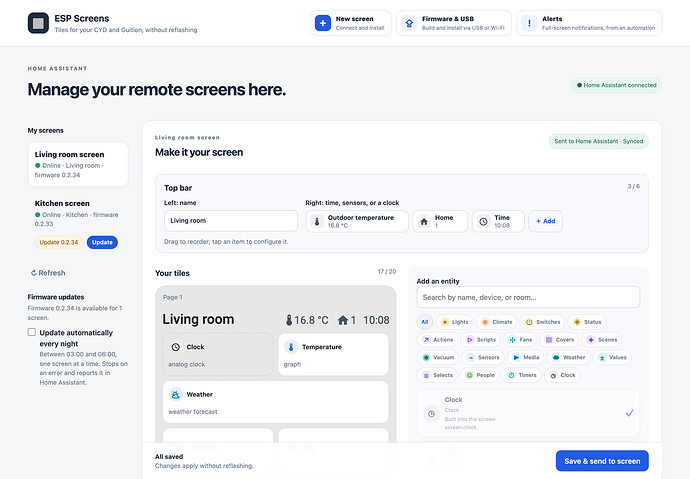690x479 pixels.
Task: Filter entities by Covers
Action: pyautogui.click(x=559, y=340)
